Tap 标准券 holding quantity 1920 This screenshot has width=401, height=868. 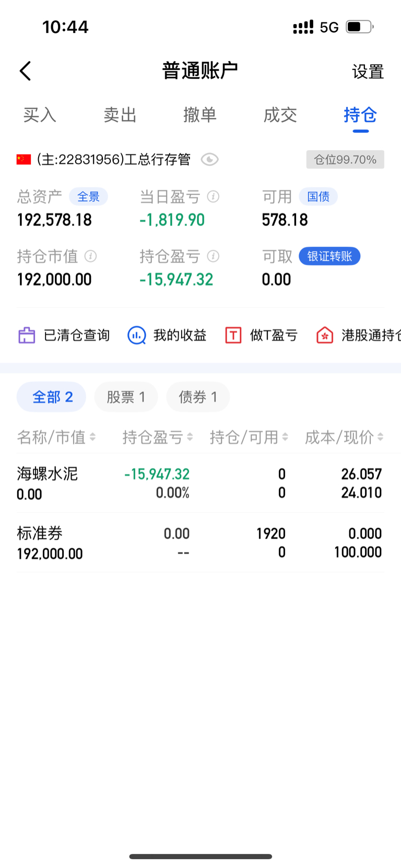click(x=271, y=533)
